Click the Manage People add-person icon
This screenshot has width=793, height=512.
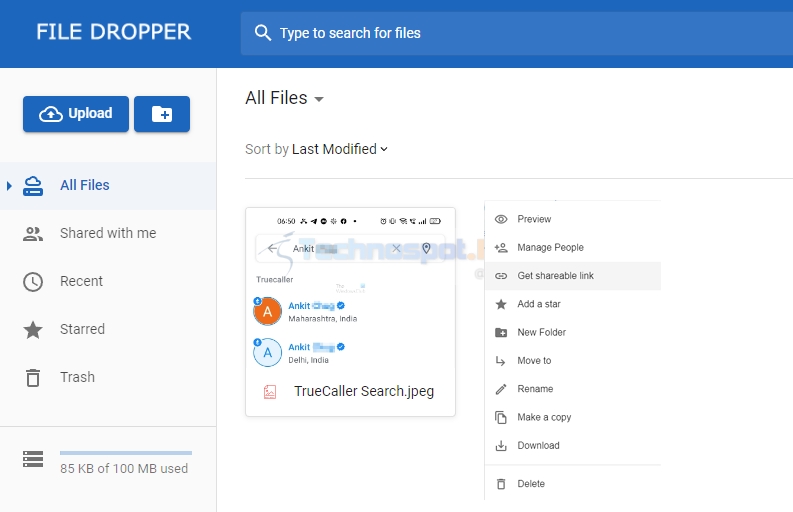pyautogui.click(x=501, y=247)
